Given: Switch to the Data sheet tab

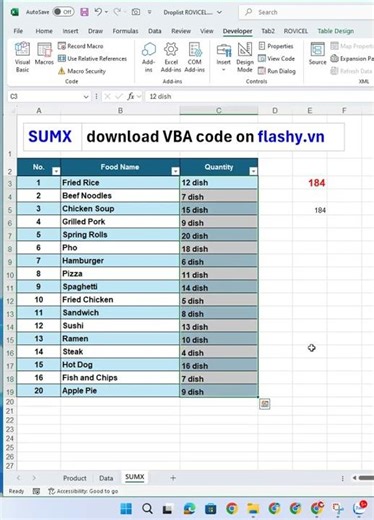Looking at the screenshot, I should pyautogui.click(x=106, y=478).
